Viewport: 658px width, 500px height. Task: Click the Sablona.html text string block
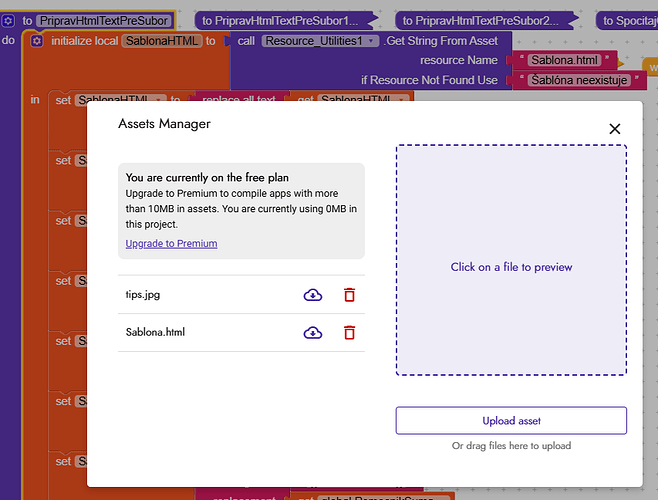564,60
